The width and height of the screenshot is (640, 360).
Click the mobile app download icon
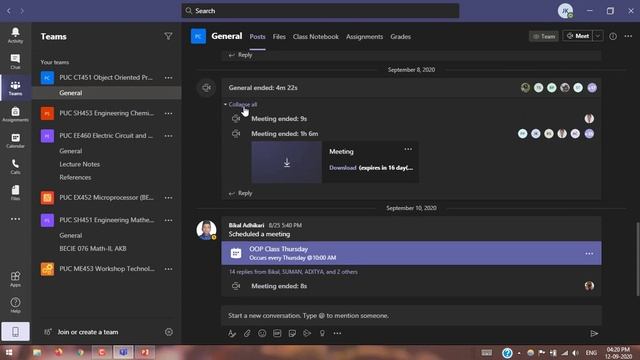click(x=15, y=331)
